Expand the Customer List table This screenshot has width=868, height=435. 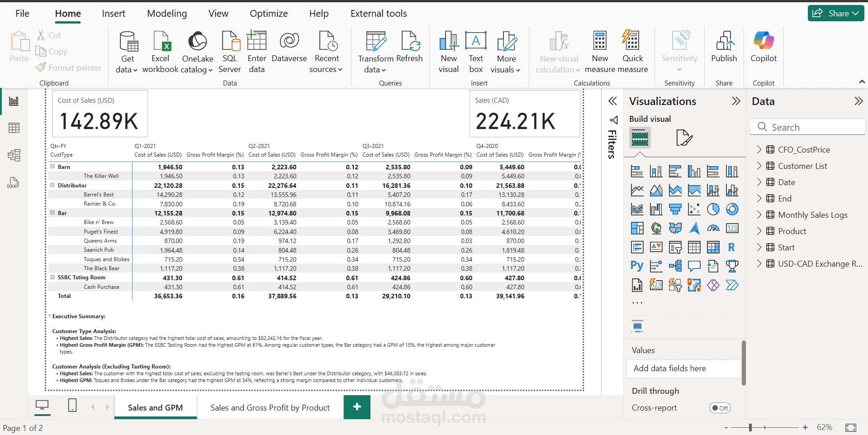759,166
